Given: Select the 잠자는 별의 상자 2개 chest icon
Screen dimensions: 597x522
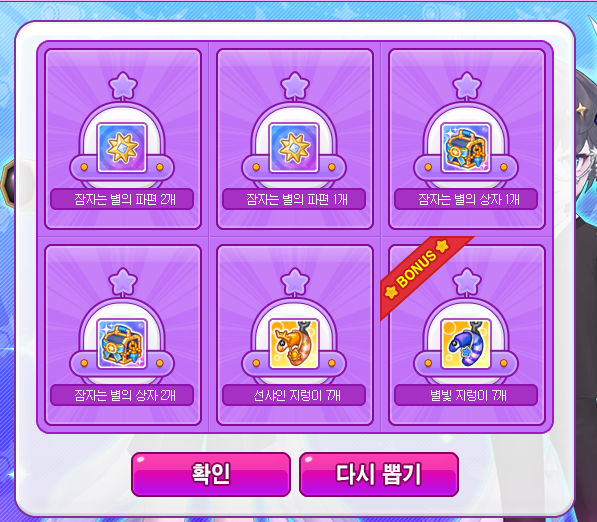Looking at the screenshot, I should click(122, 344).
